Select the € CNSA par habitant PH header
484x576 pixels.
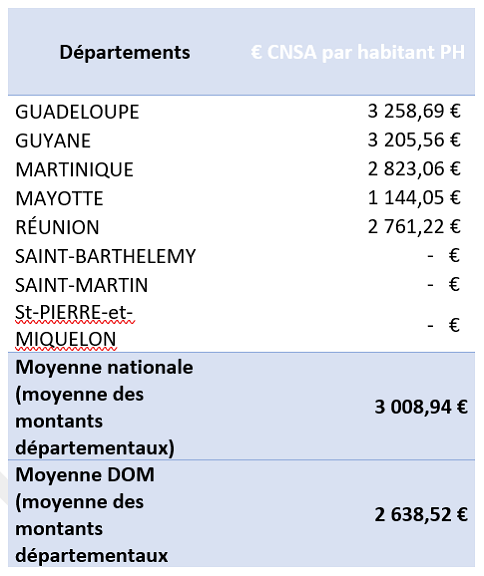(358, 52)
